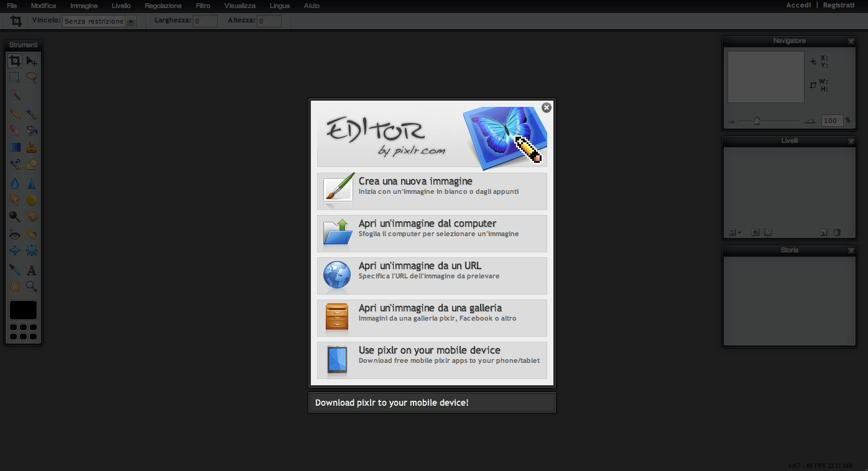Click the Accedi link
868x471 pixels.
point(798,5)
